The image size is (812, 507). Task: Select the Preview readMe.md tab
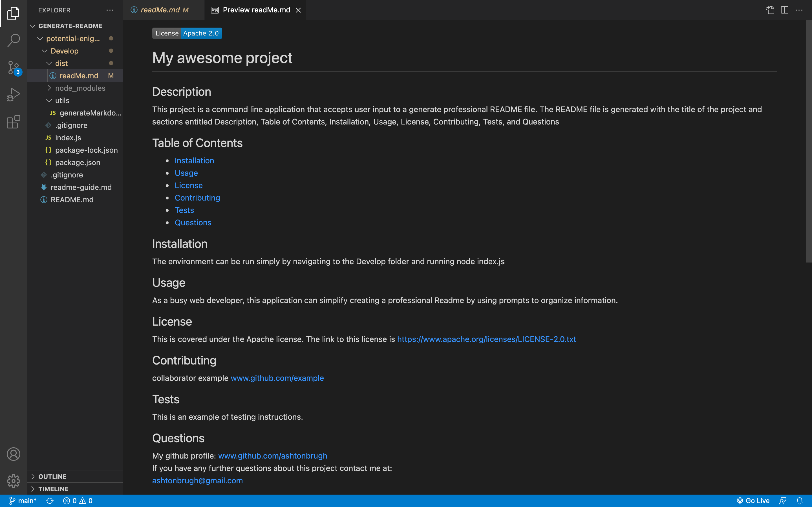(256, 10)
